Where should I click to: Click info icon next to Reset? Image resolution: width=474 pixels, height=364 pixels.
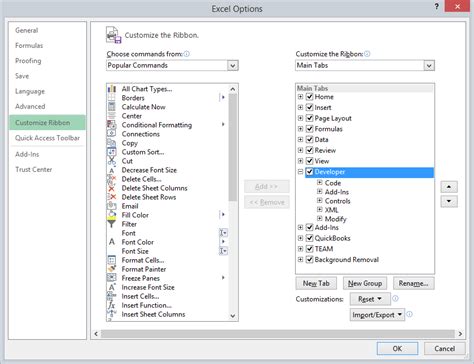395,298
